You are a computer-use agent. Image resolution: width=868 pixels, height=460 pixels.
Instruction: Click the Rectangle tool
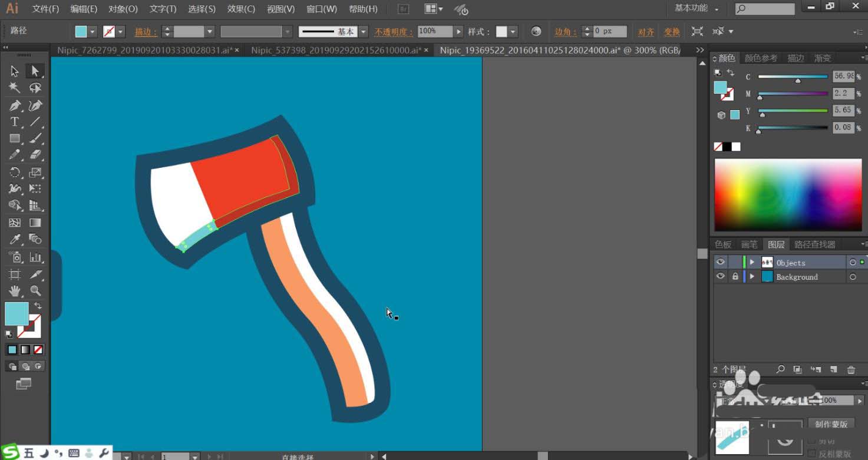point(14,139)
